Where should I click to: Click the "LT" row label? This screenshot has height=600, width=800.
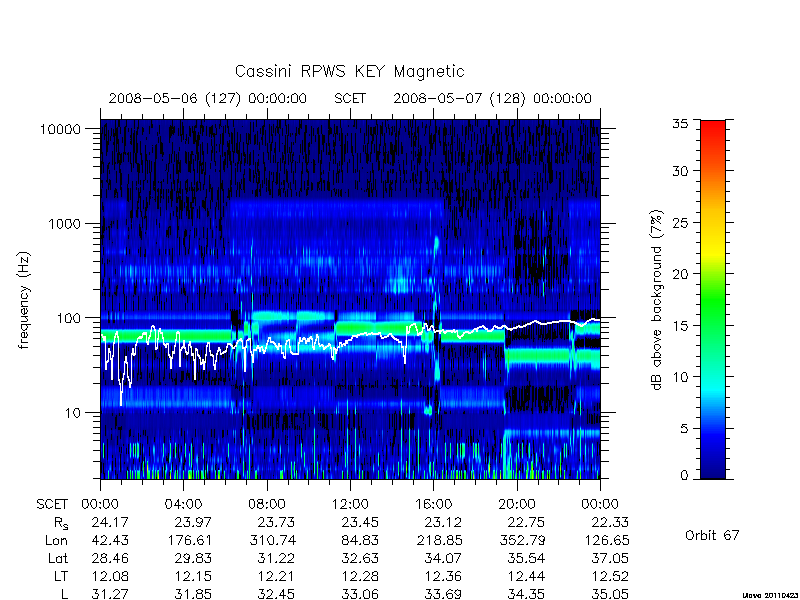(60, 577)
